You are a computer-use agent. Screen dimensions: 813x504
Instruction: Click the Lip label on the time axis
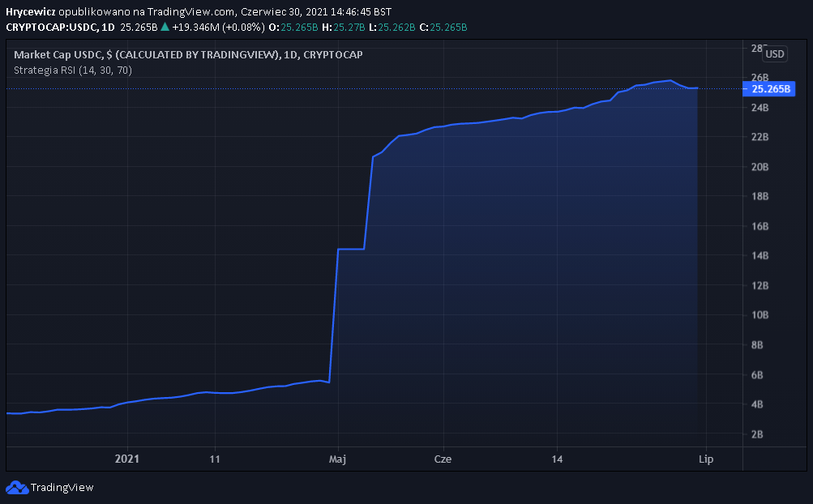[x=706, y=459]
